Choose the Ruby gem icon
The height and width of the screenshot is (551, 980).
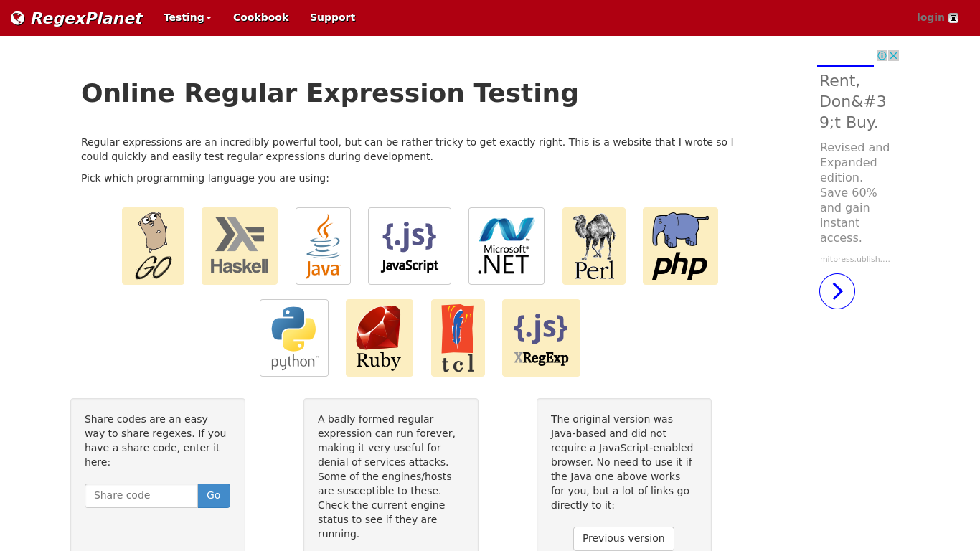(380, 338)
